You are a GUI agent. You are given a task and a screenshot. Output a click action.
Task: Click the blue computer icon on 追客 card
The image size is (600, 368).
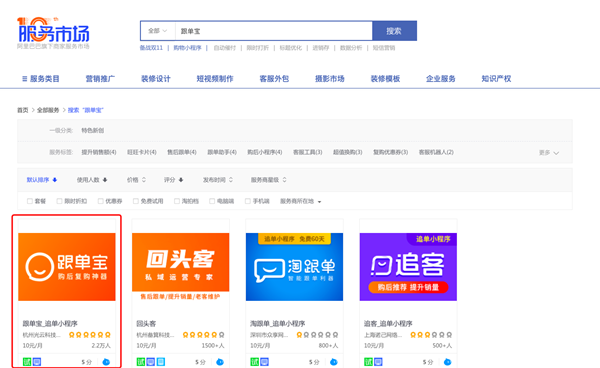point(378,362)
